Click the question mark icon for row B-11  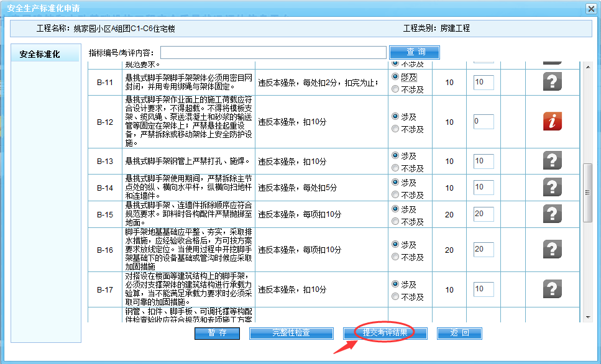(x=552, y=81)
